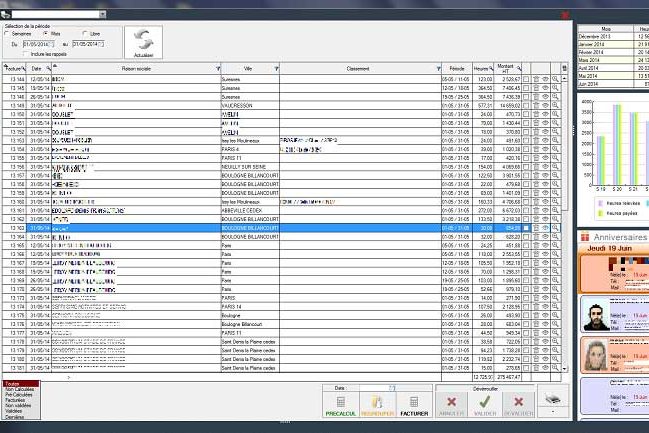This screenshot has width=649, height=433.
Task: Select Facturées in the status filter list
Action: [16, 400]
